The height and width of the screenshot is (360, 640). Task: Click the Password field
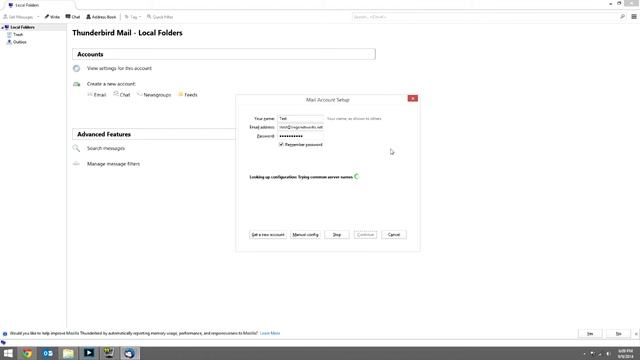pos(300,136)
